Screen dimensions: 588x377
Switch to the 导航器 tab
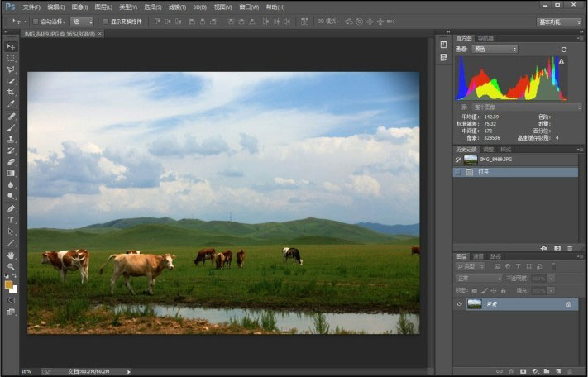(x=485, y=38)
